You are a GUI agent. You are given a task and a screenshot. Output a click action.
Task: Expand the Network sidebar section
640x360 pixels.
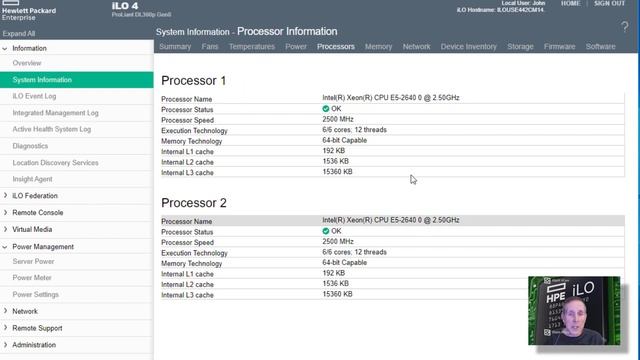tap(5, 311)
